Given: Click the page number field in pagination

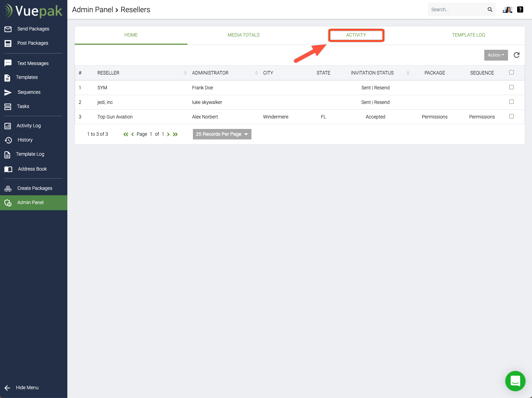Looking at the screenshot, I should click(151, 134).
